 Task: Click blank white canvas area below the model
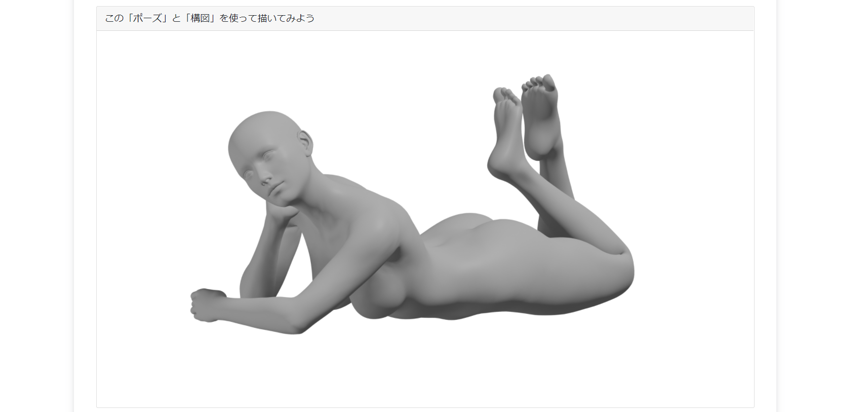(x=425, y=375)
